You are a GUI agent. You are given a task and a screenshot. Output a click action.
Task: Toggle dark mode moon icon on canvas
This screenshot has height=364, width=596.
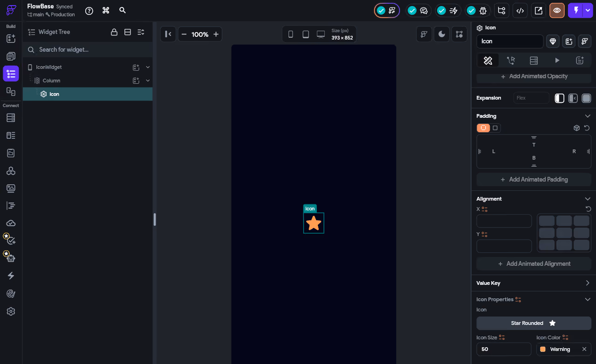441,34
